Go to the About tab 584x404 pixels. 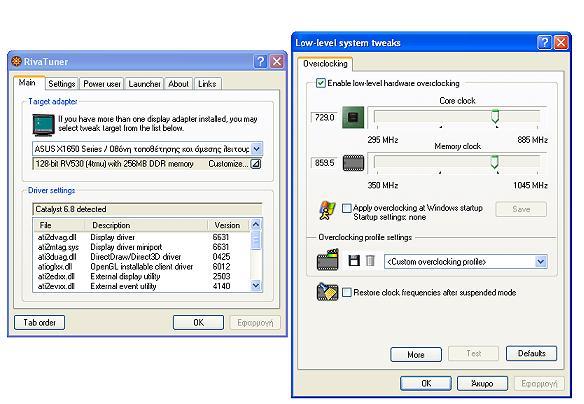pyautogui.click(x=178, y=84)
